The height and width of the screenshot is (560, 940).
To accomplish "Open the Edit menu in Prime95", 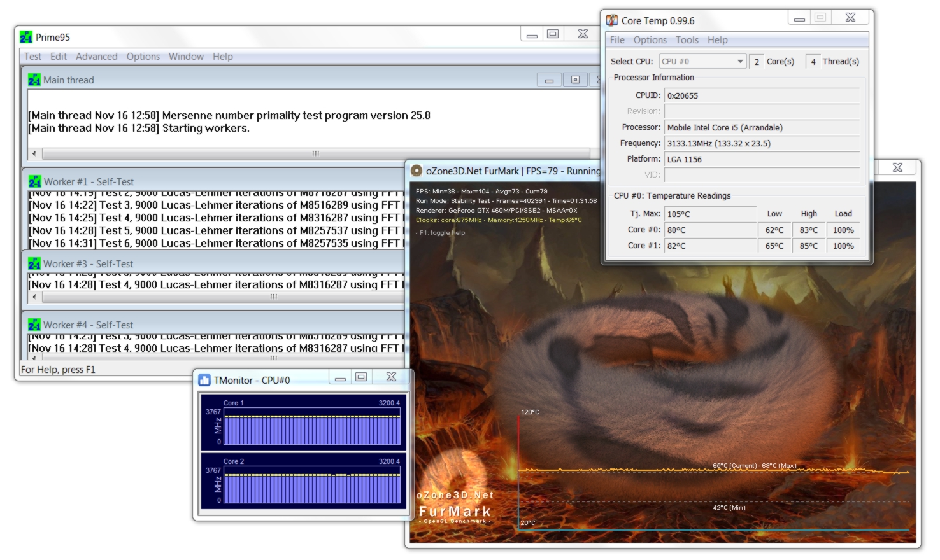I will click(x=59, y=57).
